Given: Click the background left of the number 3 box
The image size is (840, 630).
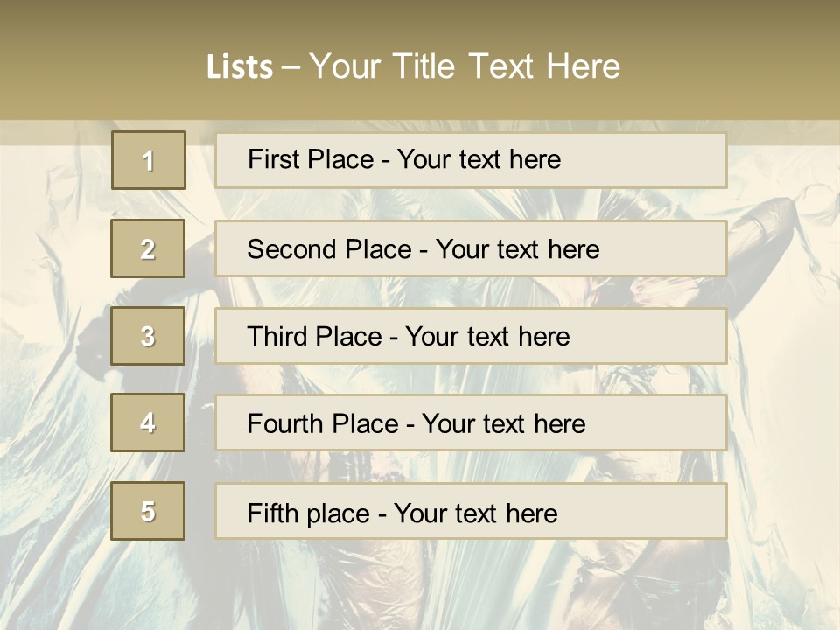Looking at the screenshot, I should pos(54,336).
